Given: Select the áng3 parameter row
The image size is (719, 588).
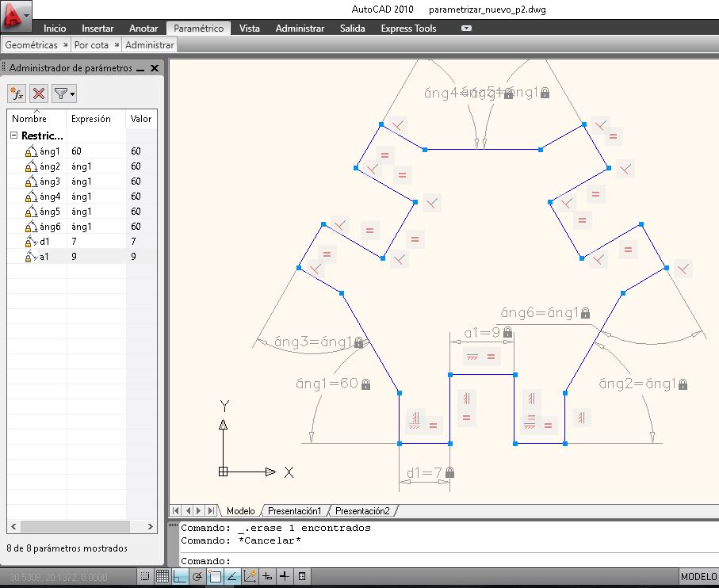Looking at the screenshot, I should (82, 181).
